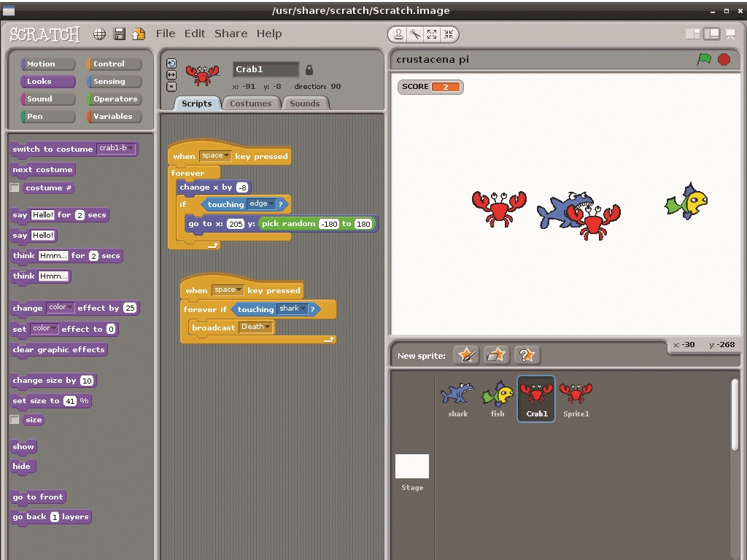This screenshot has height=560, width=747.
Task: Open the space key dropdown in second script
Action: (228, 290)
